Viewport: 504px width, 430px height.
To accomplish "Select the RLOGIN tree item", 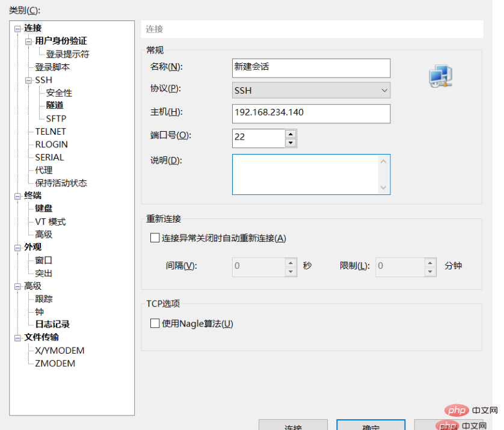I will 52,144.
